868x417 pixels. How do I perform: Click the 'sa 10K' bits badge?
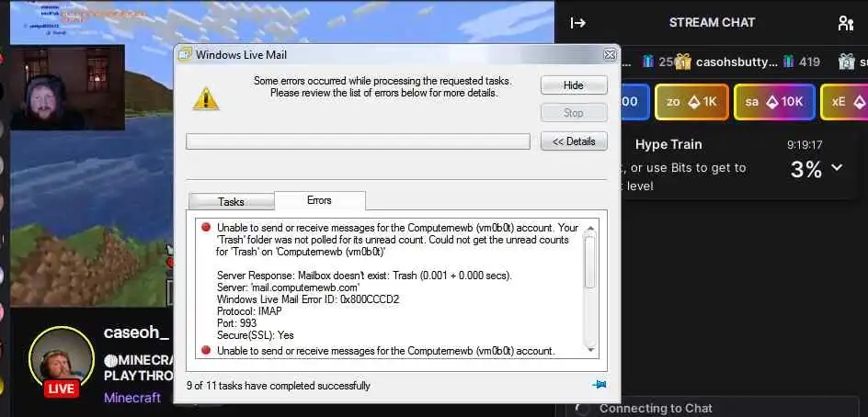[x=774, y=102]
